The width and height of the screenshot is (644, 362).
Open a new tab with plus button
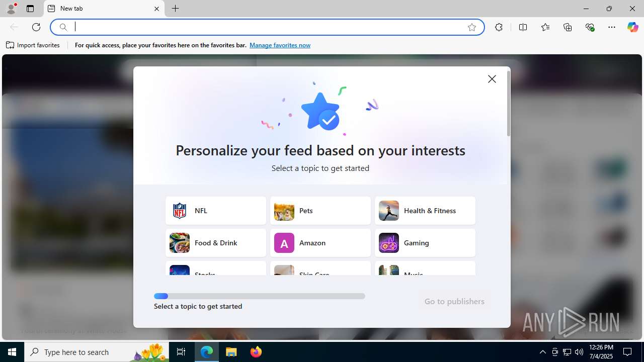(176, 9)
